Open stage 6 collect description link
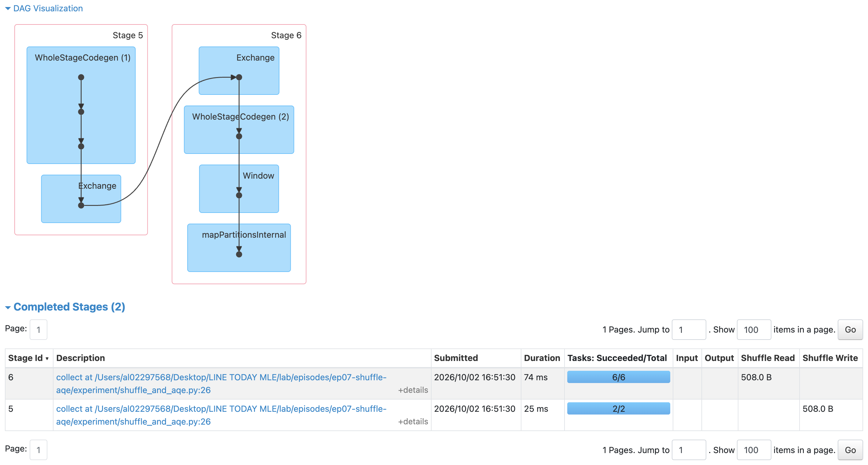Image resolution: width=868 pixels, height=465 pixels. tap(221, 384)
